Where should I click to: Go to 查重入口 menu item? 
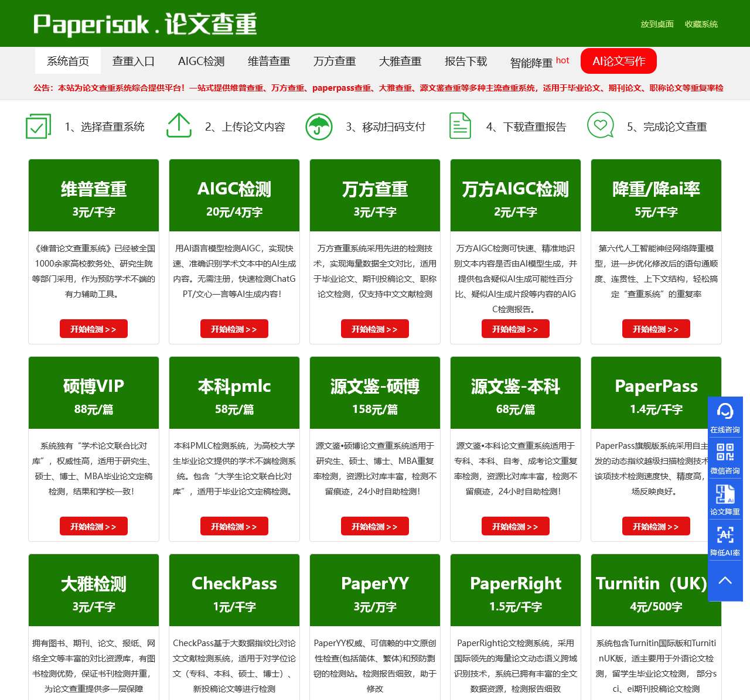tap(134, 61)
